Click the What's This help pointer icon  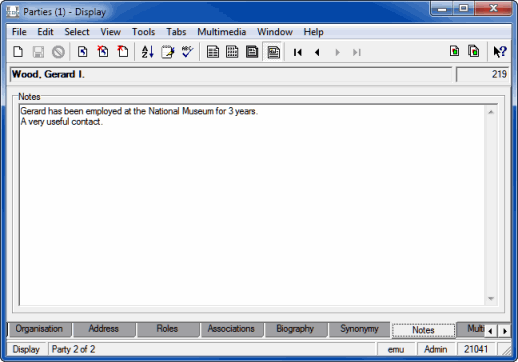tap(500, 52)
